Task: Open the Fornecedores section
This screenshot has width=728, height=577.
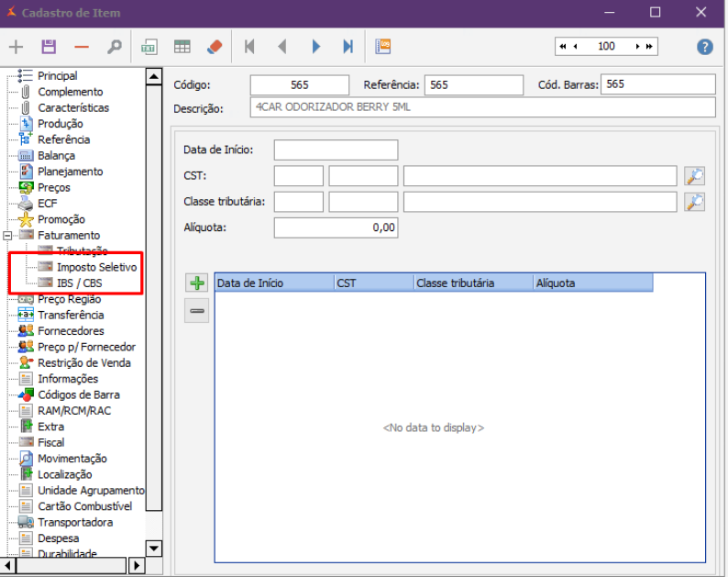Action: tap(71, 331)
